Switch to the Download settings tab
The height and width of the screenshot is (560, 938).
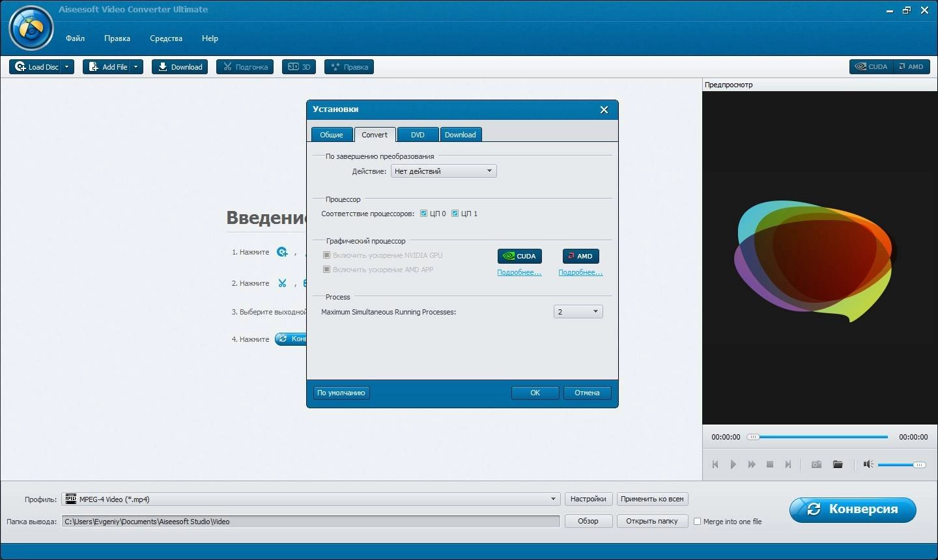pyautogui.click(x=461, y=134)
